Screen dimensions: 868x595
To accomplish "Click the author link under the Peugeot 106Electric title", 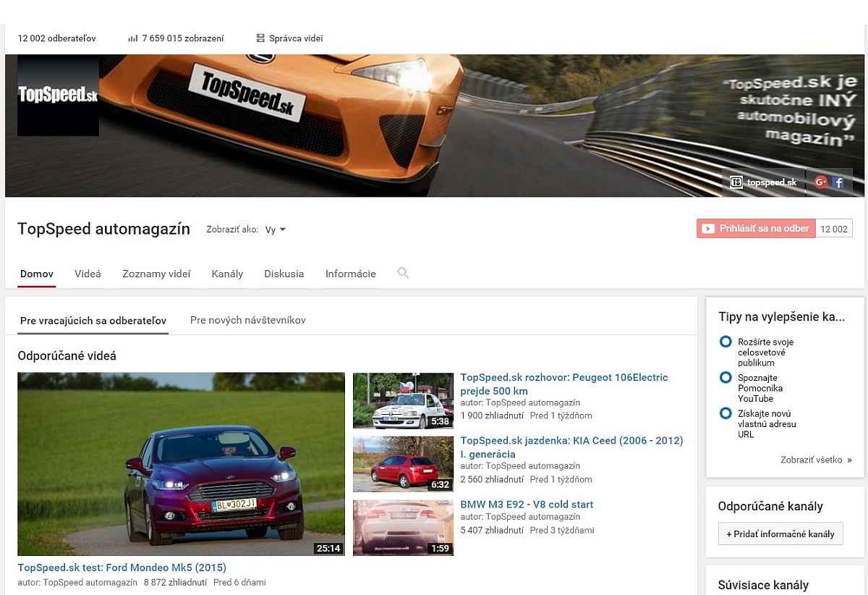I will coord(533,402).
